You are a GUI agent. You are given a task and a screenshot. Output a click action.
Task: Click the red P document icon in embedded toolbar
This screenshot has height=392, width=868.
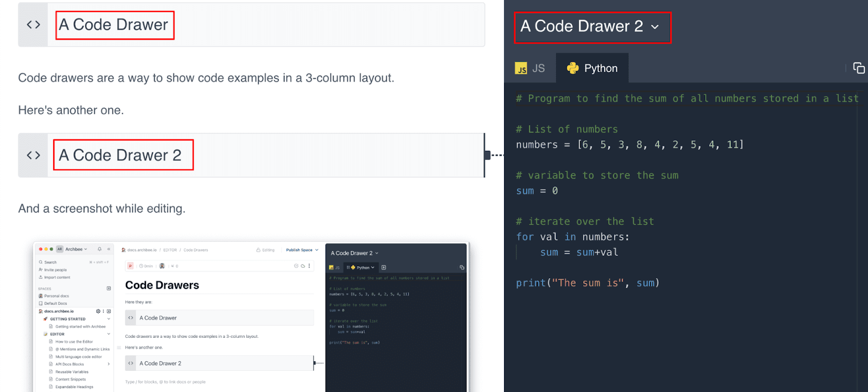pos(130,266)
